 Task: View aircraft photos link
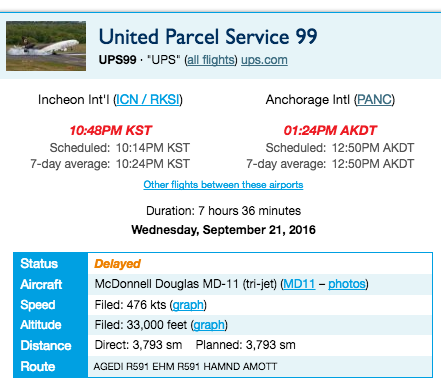click(x=347, y=284)
